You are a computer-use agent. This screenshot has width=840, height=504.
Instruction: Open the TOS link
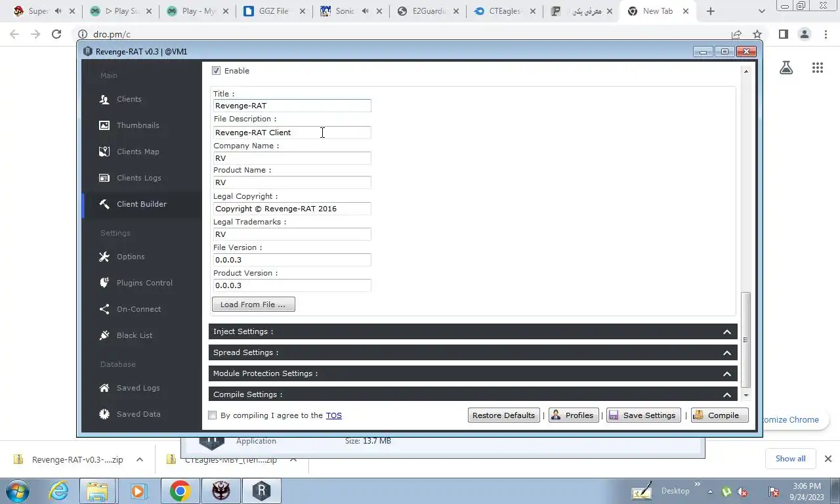click(333, 415)
